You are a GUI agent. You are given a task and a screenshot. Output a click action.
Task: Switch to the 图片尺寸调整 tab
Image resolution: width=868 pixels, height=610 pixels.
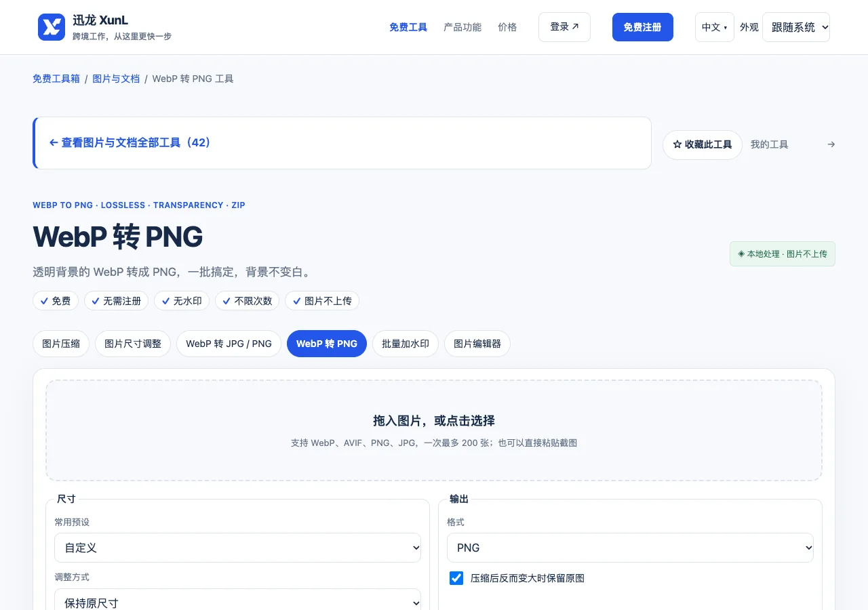click(x=133, y=344)
